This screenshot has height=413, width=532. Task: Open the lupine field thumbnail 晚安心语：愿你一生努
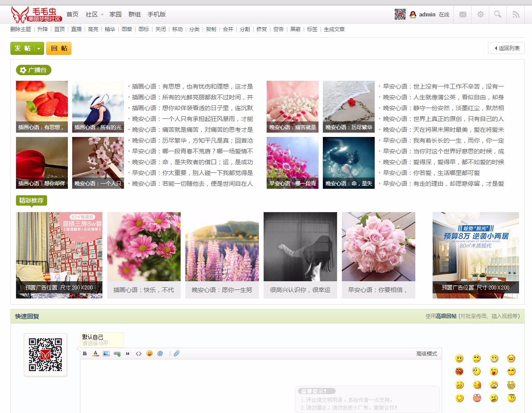[x=222, y=247]
